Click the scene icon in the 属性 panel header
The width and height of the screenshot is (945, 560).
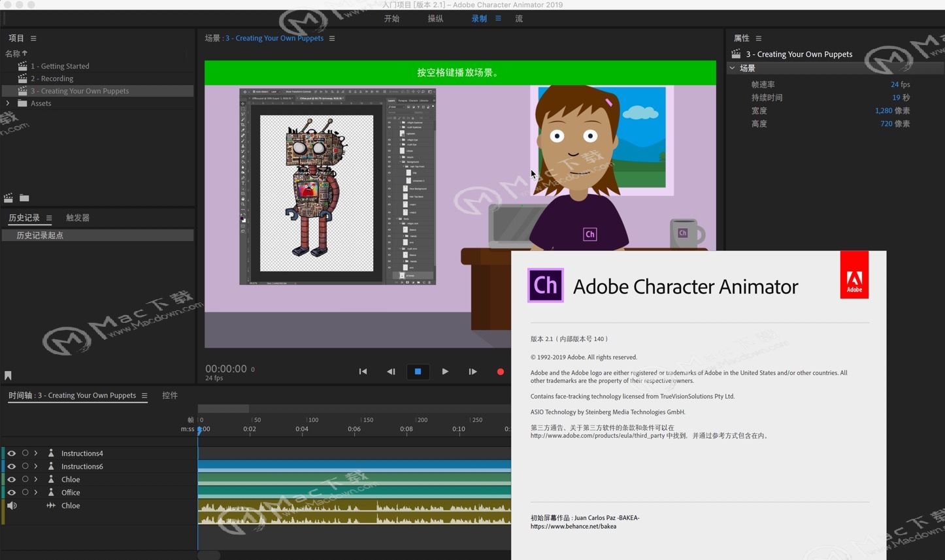coord(736,54)
